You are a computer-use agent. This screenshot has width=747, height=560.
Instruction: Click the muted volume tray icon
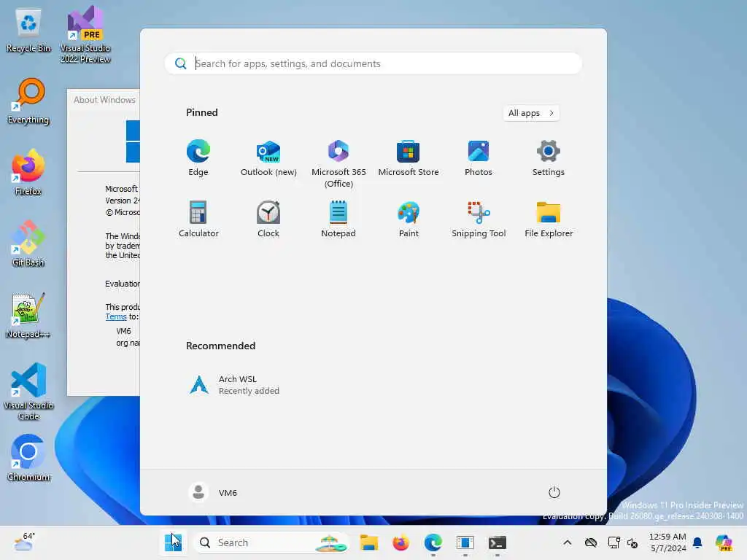tap(632, 542)
